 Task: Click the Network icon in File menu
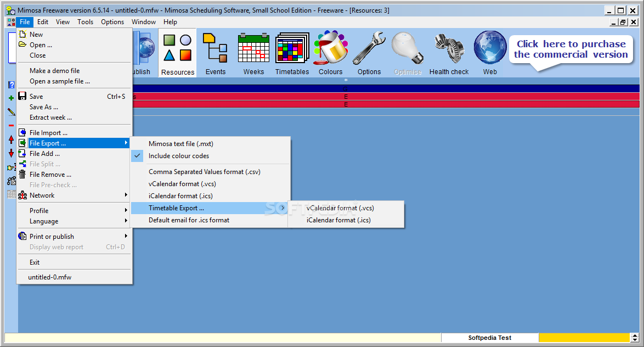22,195
